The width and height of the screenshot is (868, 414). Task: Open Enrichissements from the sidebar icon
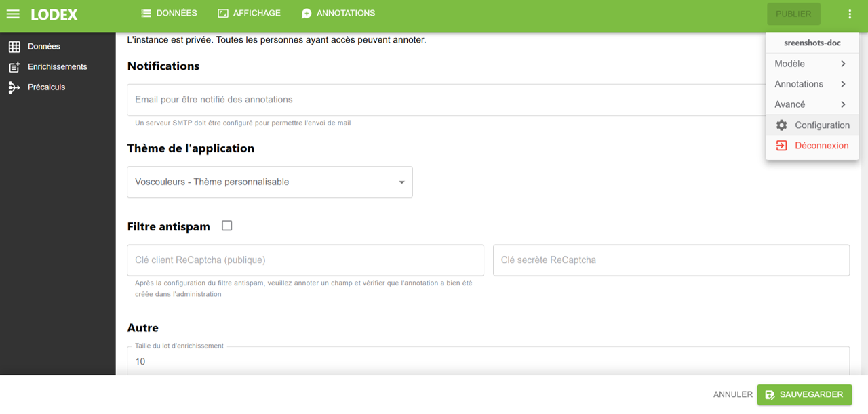point(15,66)
